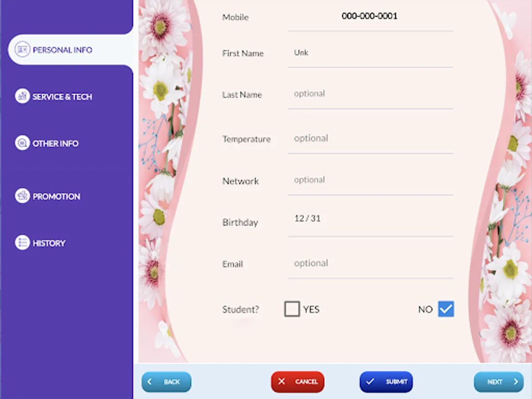Submit the personal info form
This screenshot has height=399, width=532.
coord(386,382)
